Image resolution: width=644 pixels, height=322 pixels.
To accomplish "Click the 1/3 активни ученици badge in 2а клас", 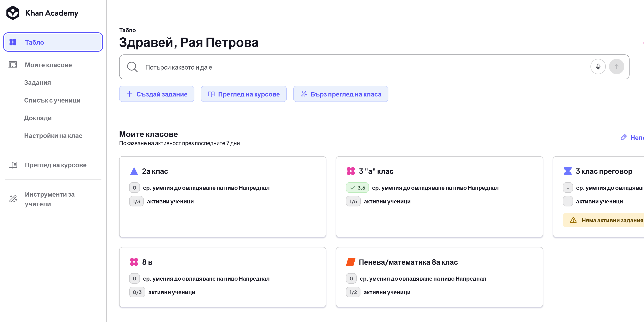I will coord(136,201).
